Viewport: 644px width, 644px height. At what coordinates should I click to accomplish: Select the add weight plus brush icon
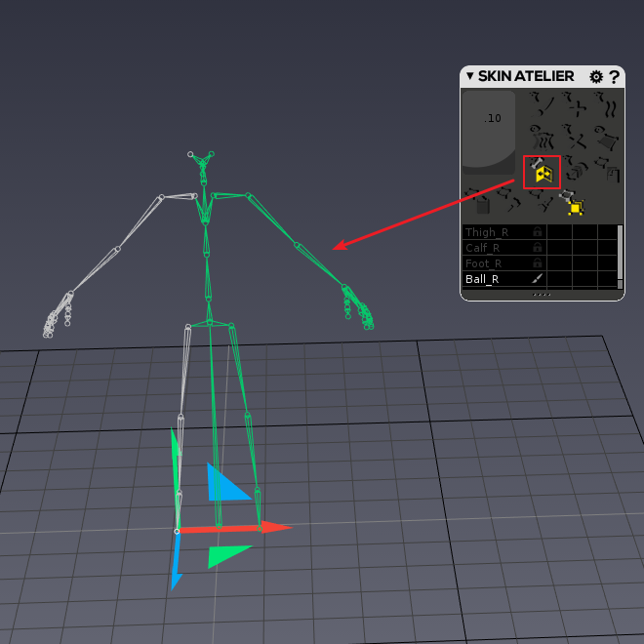click(x=574, y=104)
